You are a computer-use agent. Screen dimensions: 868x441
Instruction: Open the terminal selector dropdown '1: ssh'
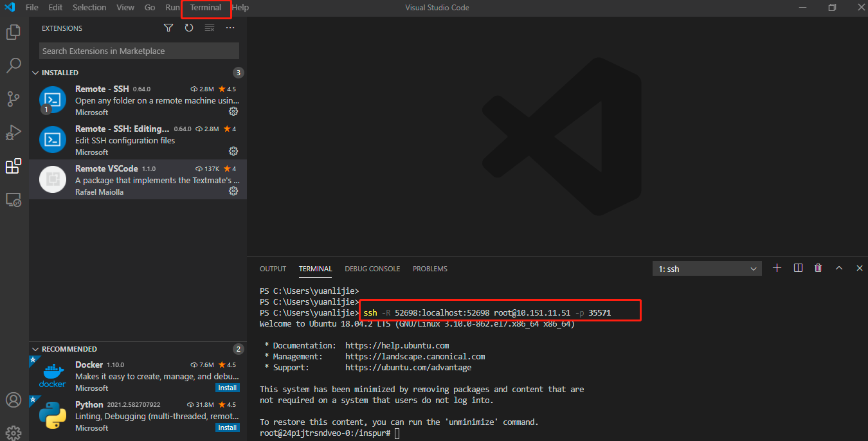coord(707,269)
